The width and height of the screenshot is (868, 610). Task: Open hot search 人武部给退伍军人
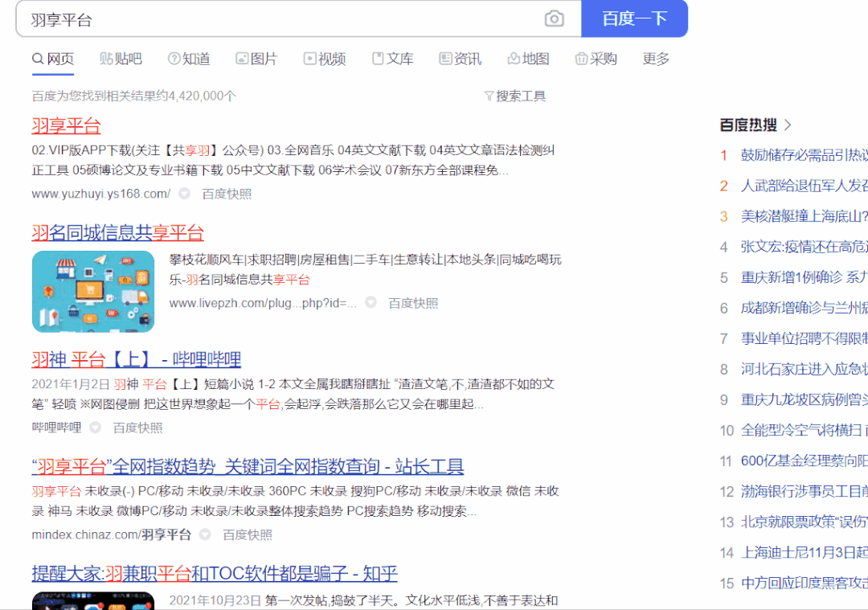click(x=805, y=186)
